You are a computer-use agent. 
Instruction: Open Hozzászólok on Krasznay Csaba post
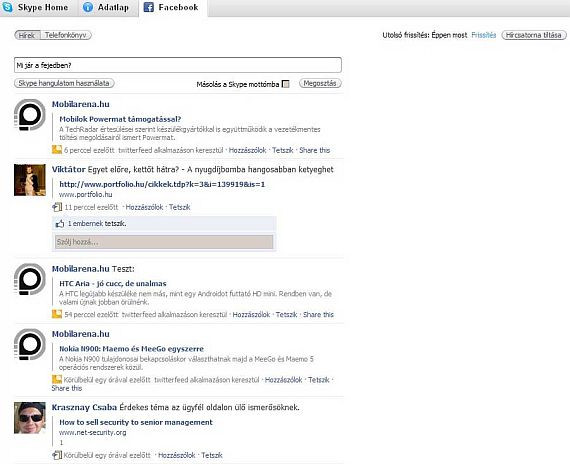(x=177, y=455)
